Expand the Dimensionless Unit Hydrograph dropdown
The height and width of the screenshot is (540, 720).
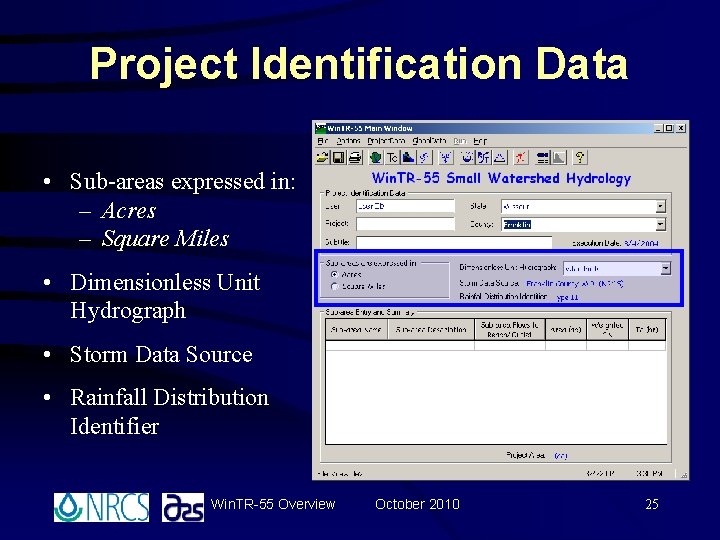click(x=665, y=269)
